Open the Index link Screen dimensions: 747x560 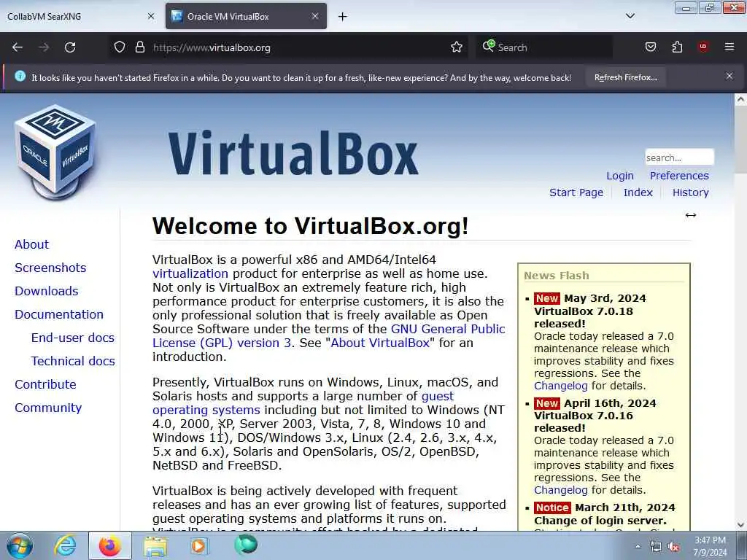pyautogui.click(x=638, y=192)
